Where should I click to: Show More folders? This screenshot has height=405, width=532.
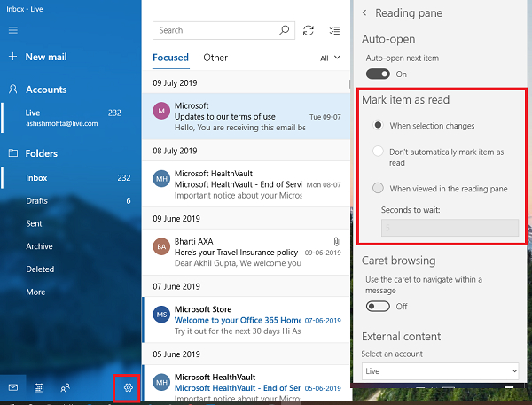(71, 292)
